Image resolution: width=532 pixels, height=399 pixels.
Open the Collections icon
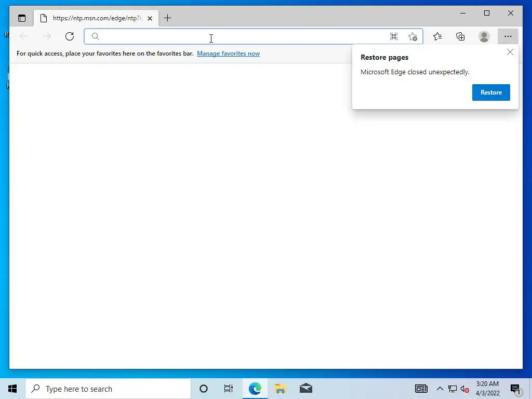(x=460, y=36)
